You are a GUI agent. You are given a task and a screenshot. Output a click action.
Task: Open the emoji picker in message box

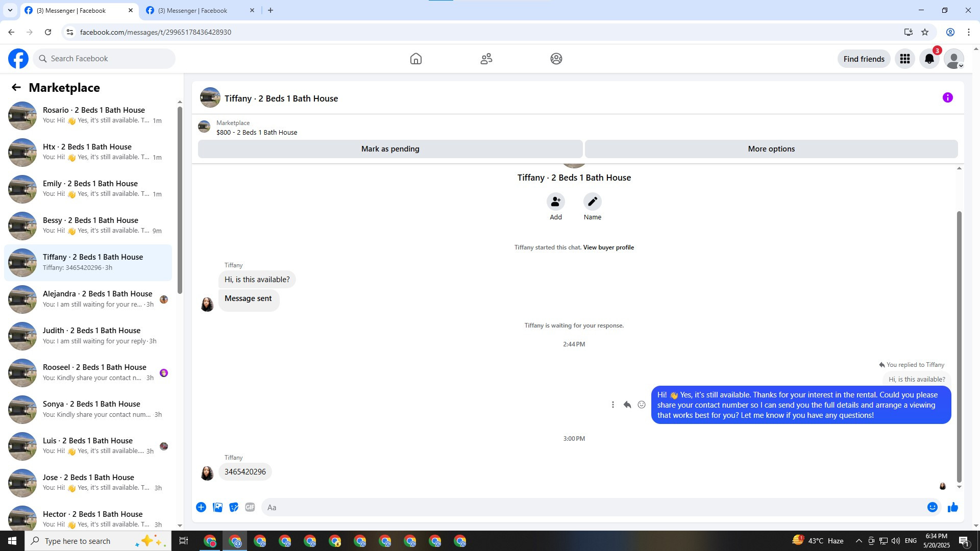tap(932, 507)
